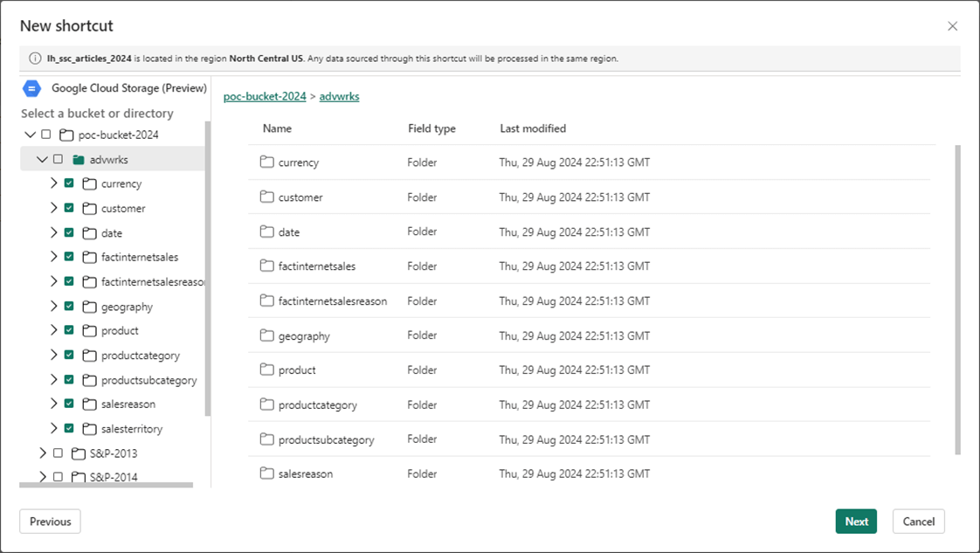Click the Google Cloud Storage hexagon icon
Image resolution: width=980 pixels, height=553 pixels.
click(31, 88)
